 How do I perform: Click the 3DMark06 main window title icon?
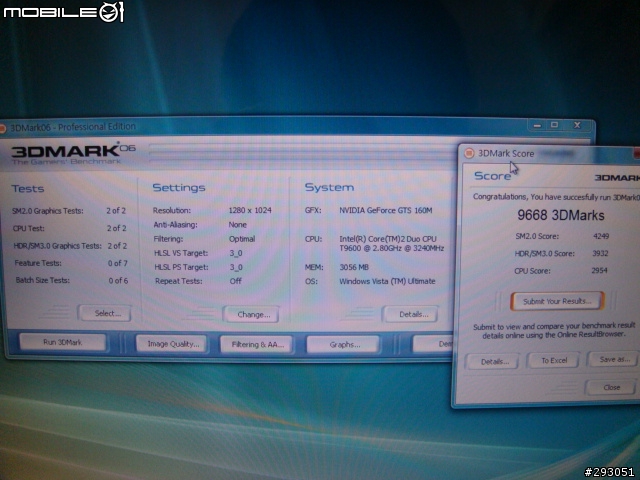(x=2, y=129)
